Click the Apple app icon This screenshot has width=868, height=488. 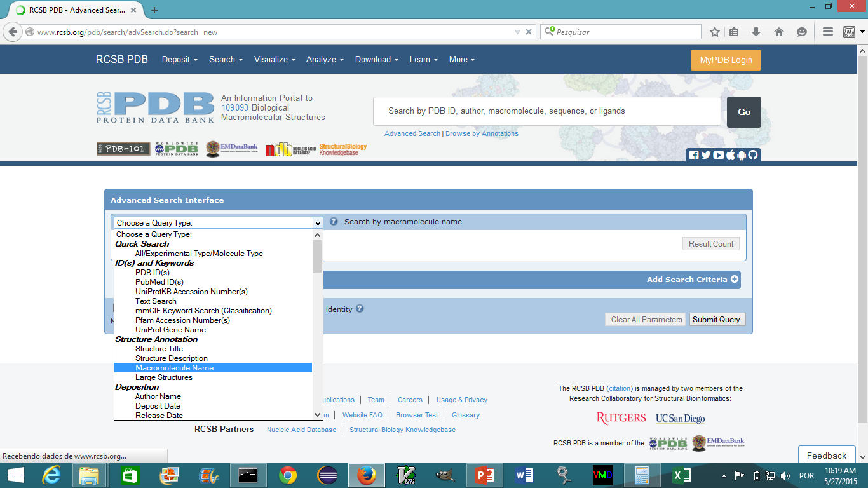[x=730, y=155]
